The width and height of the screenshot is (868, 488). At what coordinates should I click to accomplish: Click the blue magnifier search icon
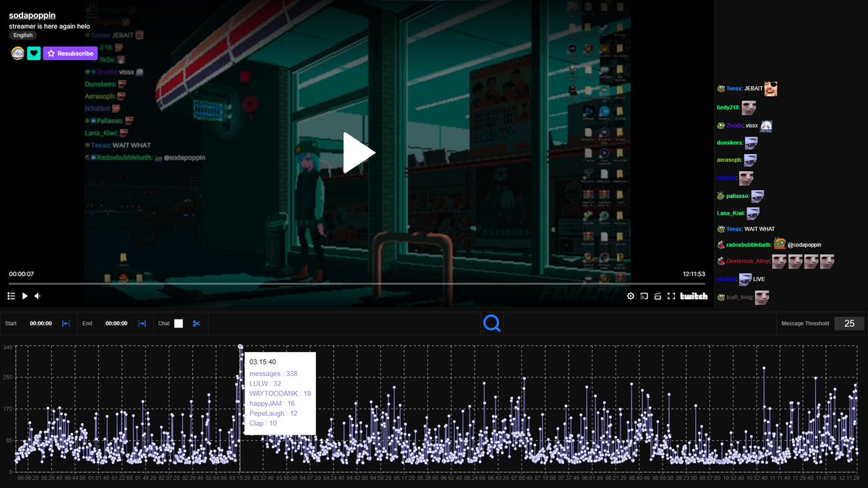(x=492, y=323)
